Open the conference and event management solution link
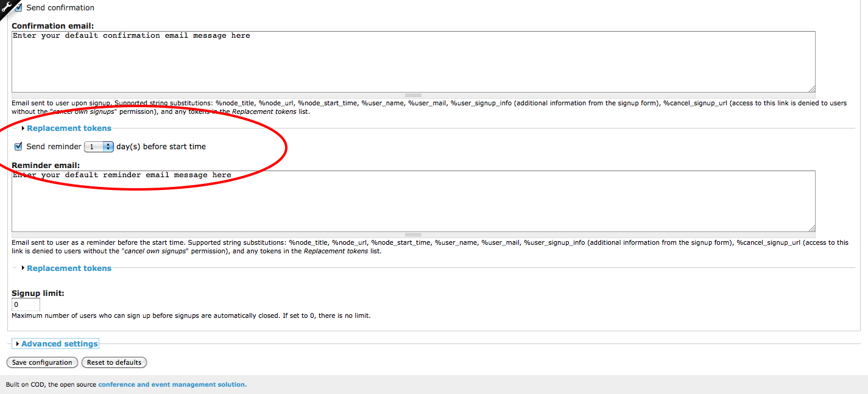Image resolution: width=868 pixels, height=394 pixels. [172, 385]
